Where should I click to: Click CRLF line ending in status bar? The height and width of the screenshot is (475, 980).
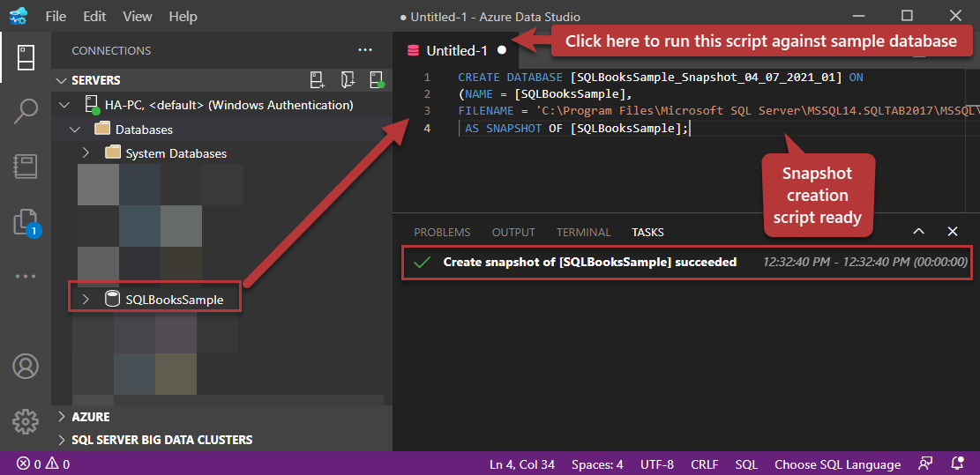pyautogui.click(x=705, y=464)
